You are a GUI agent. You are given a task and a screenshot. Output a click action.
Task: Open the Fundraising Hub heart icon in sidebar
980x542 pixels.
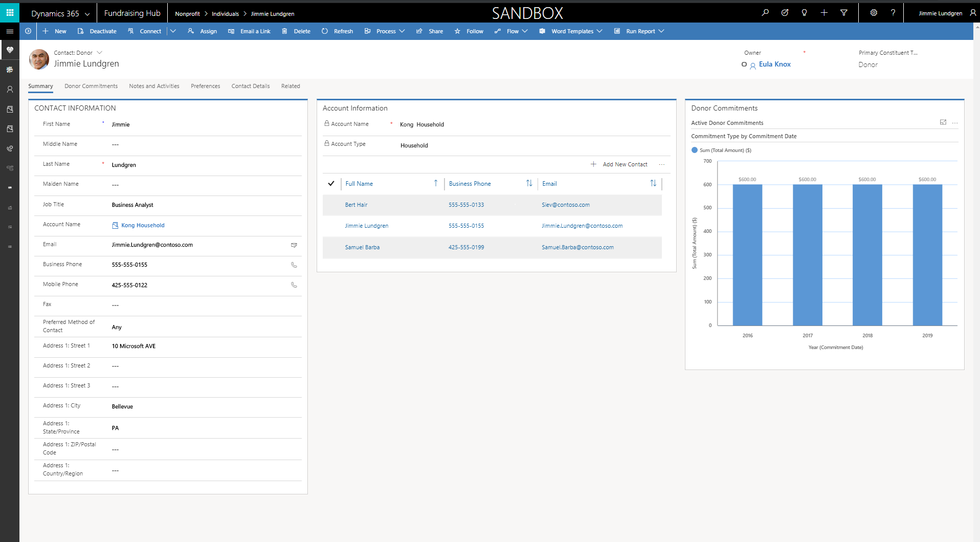10,50
